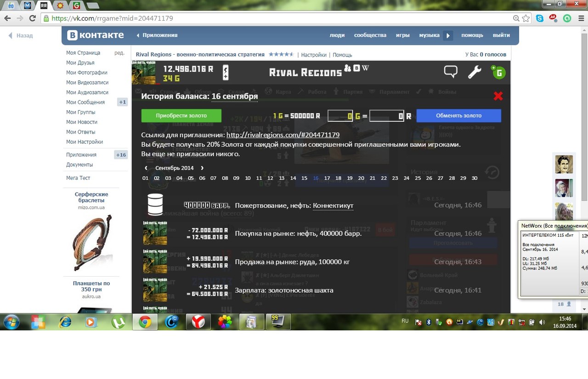Image resolution: width=588 pixels, height=379 pixels.
Task: Select day 15 in September calendar
Action: (304, 178)
